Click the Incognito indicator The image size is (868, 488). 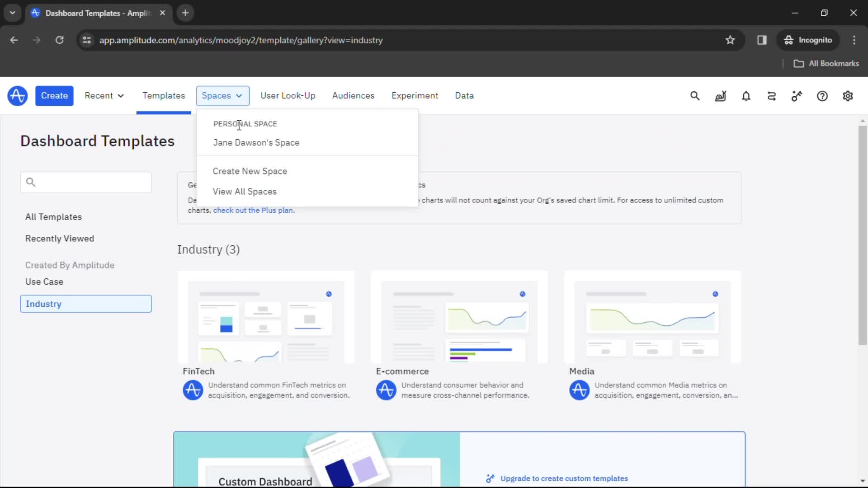click(808, 40)
